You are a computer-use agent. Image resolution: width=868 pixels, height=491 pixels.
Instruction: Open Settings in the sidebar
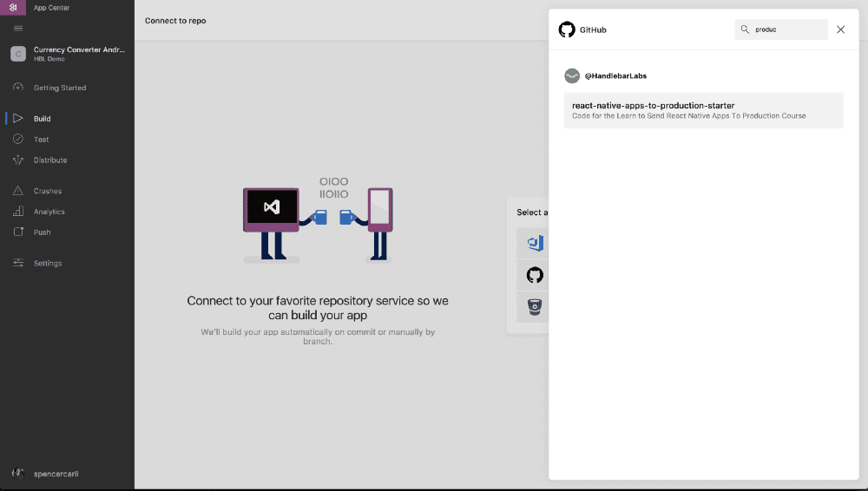tap(48, 264)
